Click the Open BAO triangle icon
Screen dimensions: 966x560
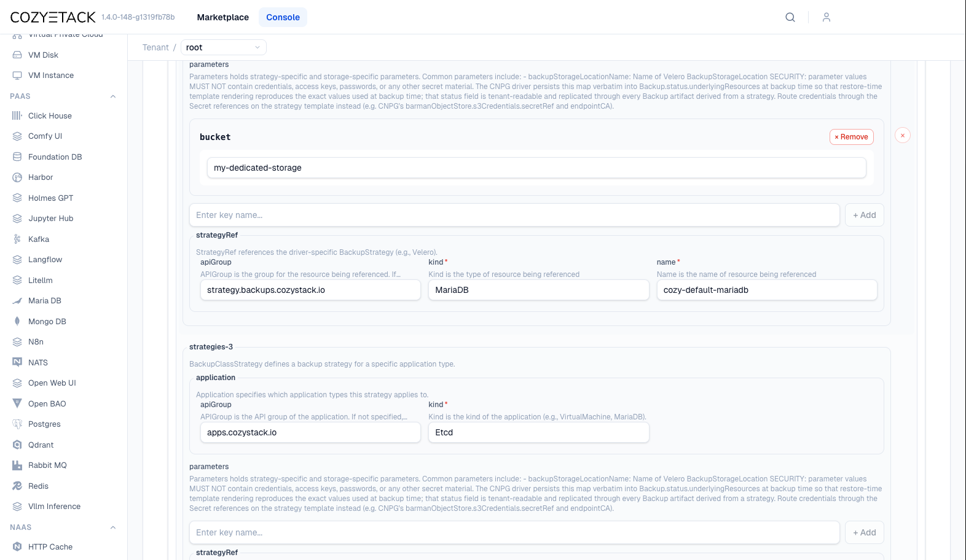click(17, 404)
